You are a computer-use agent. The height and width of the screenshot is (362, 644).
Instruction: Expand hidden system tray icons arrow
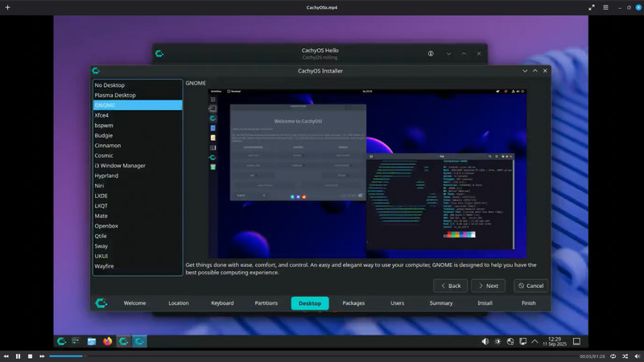click(535, 341)
